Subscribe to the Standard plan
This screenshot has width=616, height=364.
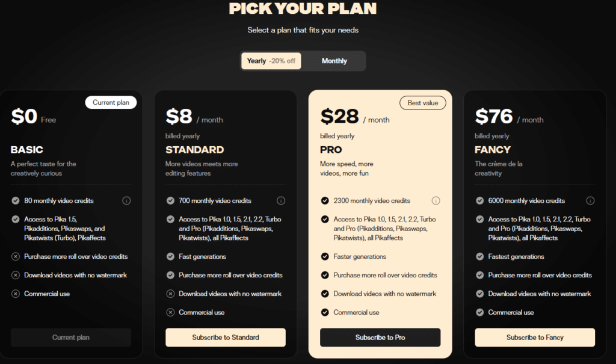pos(226,338)
